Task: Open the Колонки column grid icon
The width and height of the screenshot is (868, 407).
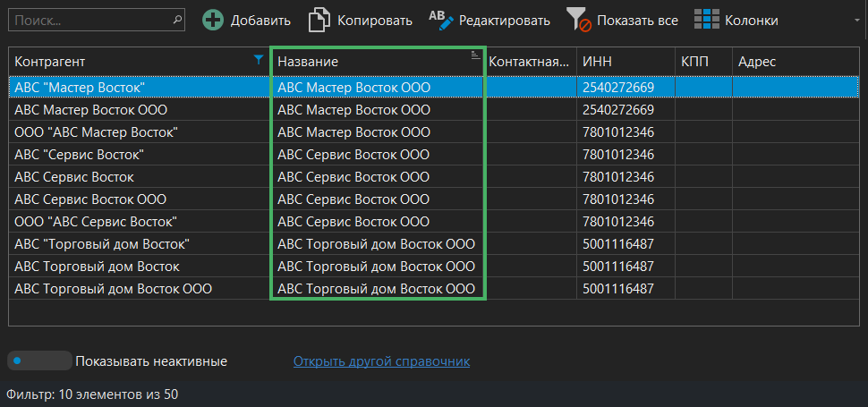Action: click(x=707, y=20)
